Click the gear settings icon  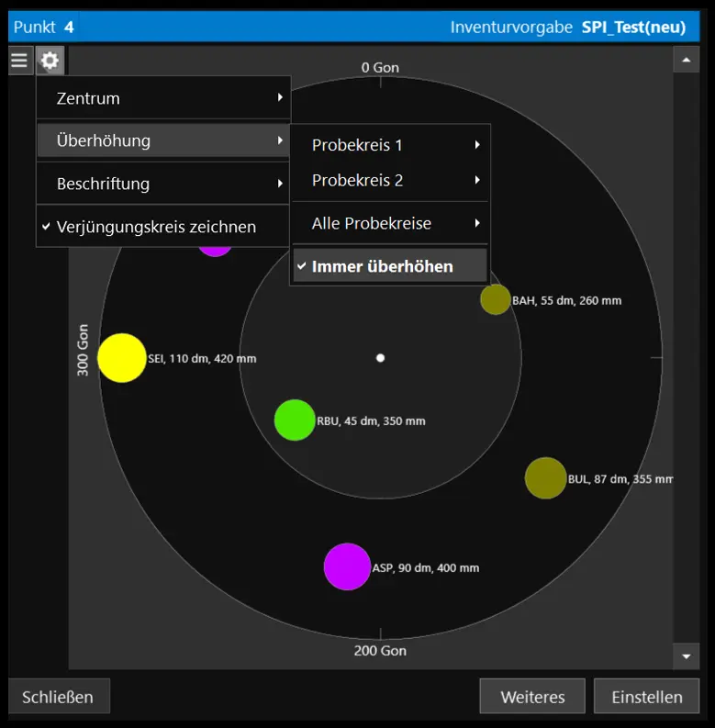tap(50, 61)
